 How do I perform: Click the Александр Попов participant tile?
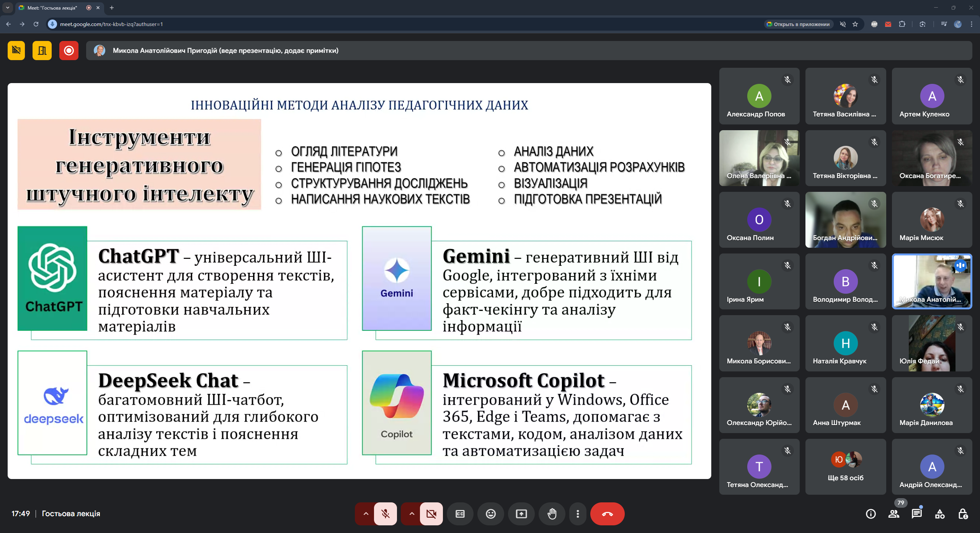(x=759, y=96)
